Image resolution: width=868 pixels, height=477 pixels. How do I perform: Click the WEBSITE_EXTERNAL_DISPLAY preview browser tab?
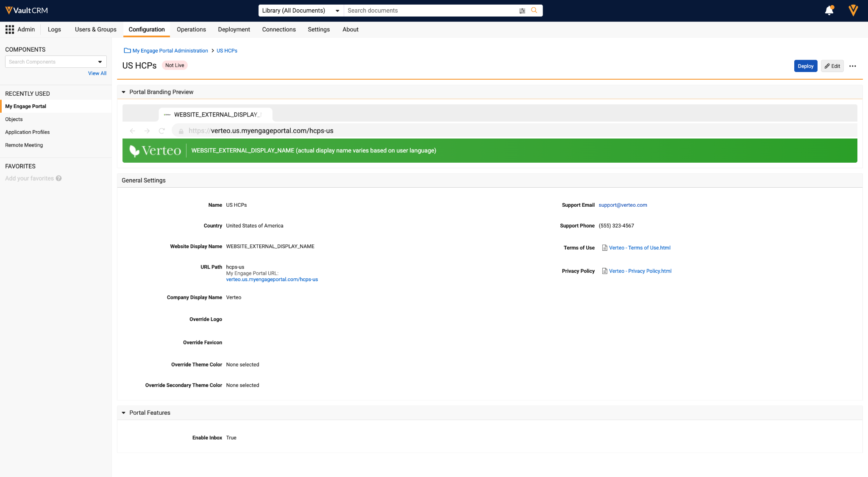pyautogui.click(x=216, y=115)
